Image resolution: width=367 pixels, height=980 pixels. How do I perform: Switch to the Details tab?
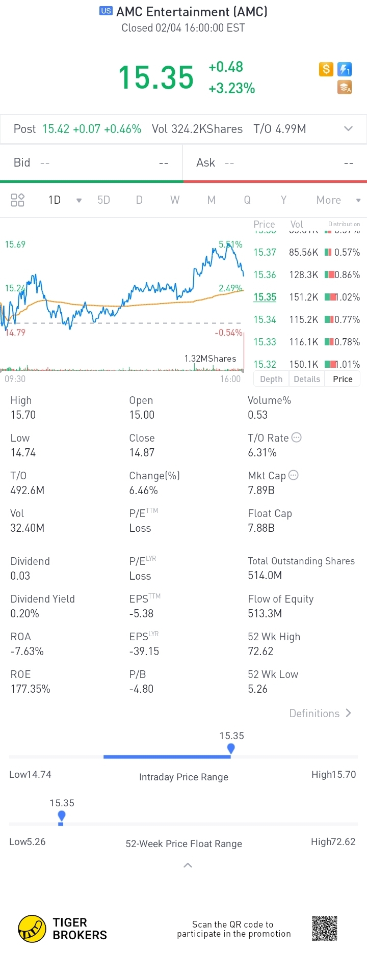coord(307,379)
